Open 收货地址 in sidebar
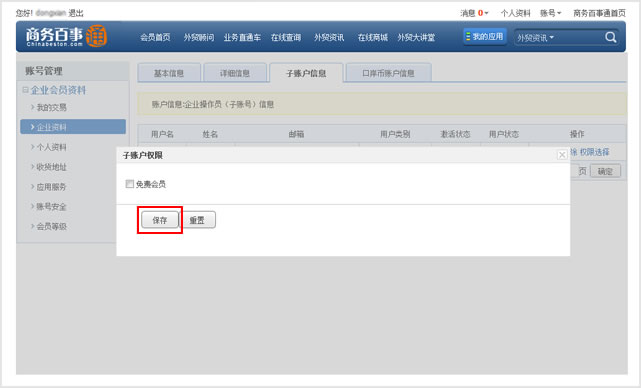The height and width of the screenshot is (388, 641). pos(52,167)
